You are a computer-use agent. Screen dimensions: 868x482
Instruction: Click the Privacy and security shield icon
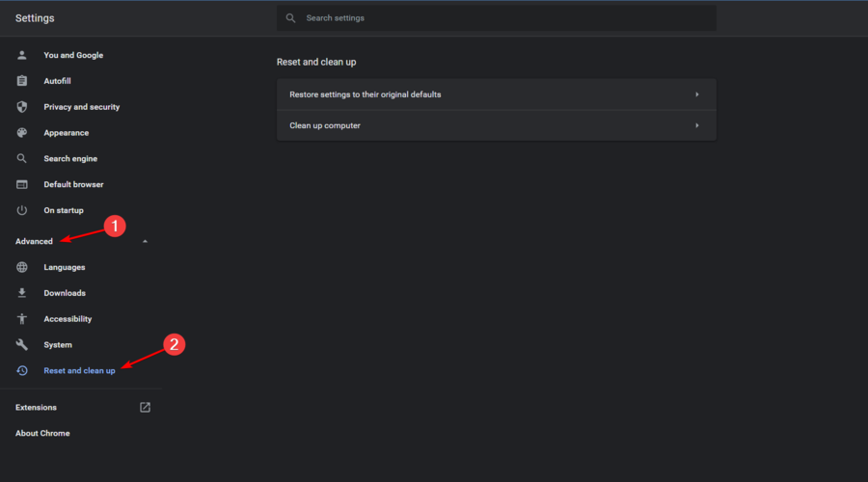tap(21, 107)
